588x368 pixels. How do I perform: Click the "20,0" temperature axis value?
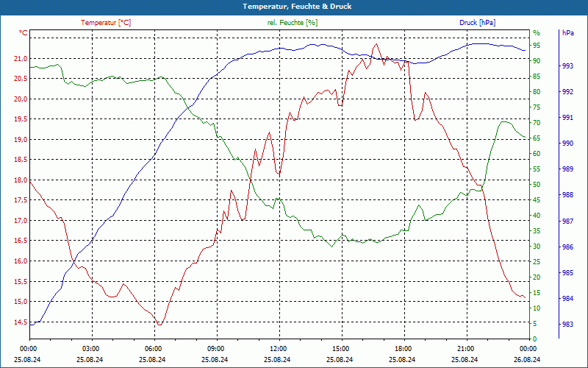21,99
